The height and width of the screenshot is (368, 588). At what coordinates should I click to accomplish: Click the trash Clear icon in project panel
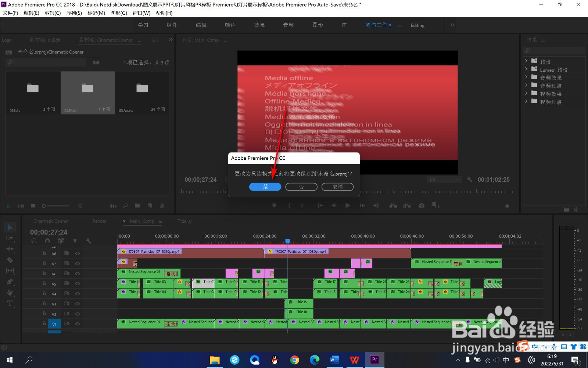tap(162, 206)
